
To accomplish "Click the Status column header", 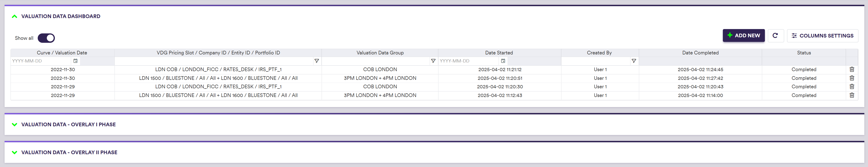I will point(804,53).
